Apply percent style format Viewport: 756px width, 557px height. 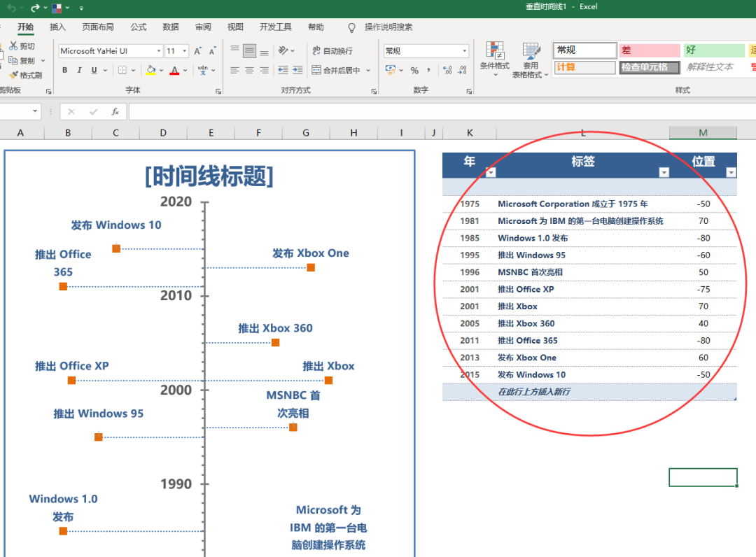click(x=414, y=71)
